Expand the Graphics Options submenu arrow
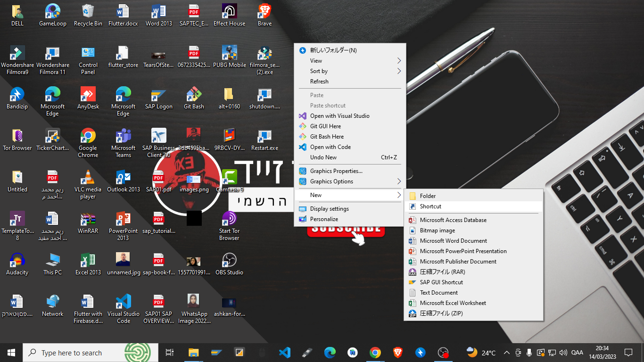Viewport: 644px width, 362px height. point(399,181)
